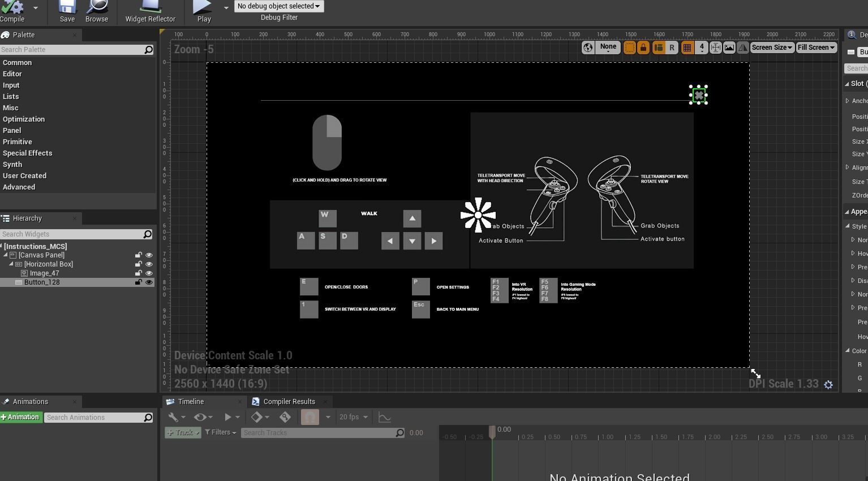The image size is (868, 481).
Task: Click the flip/mirror preview icon
Action: pos(743,48)
